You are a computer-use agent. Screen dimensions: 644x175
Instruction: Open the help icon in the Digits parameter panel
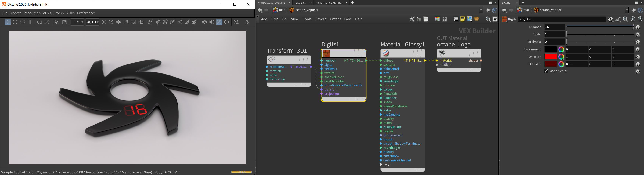[x=640, y=19]
